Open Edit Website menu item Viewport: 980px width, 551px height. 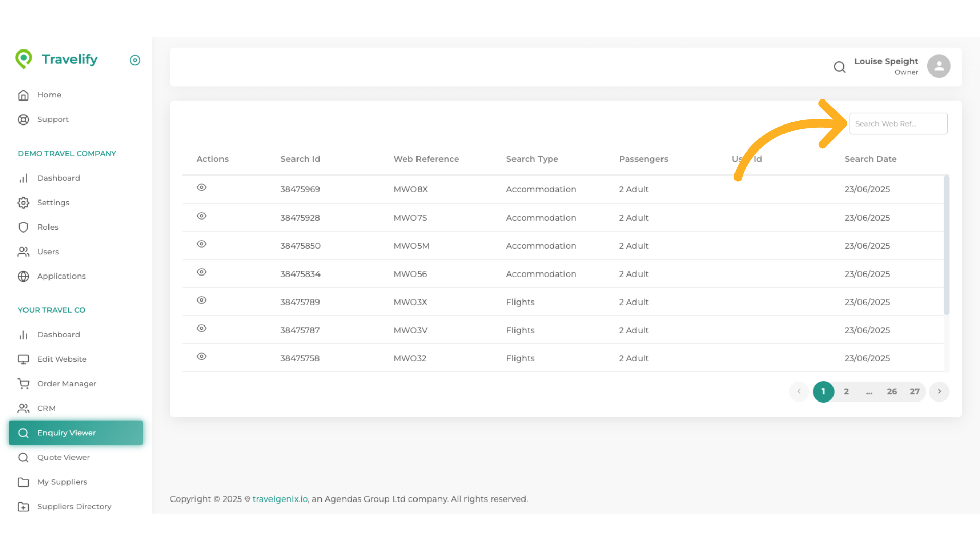click(62, 359)
